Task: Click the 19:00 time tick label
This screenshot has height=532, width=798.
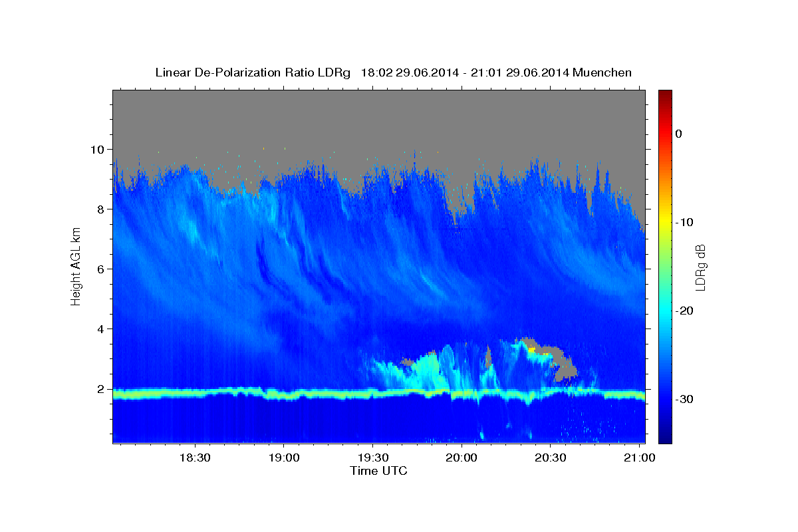Action: (x=284, y=458)
